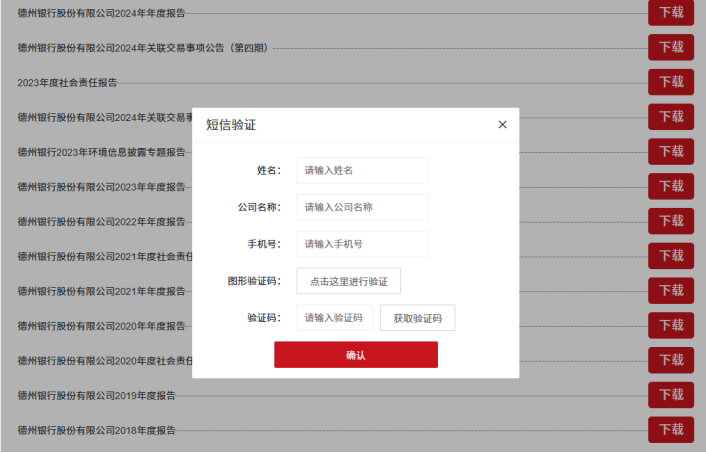Click 点击这里进行验证 captcha button

tap(348, 281)
